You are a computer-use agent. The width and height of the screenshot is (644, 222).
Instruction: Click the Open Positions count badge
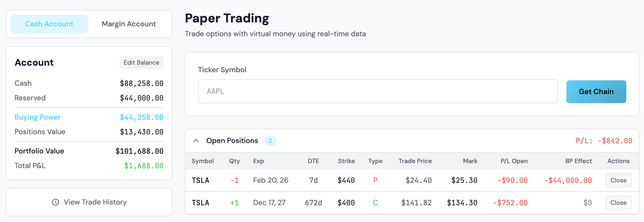click(270, 140)
